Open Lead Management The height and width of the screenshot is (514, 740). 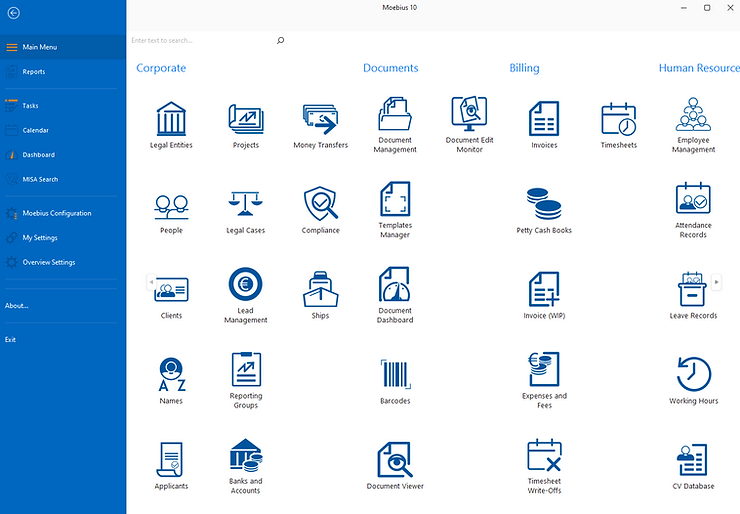[245, 296]
